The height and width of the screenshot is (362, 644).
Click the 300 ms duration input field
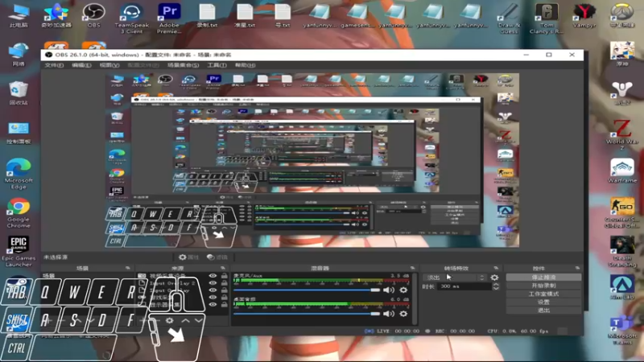[464, 286]
